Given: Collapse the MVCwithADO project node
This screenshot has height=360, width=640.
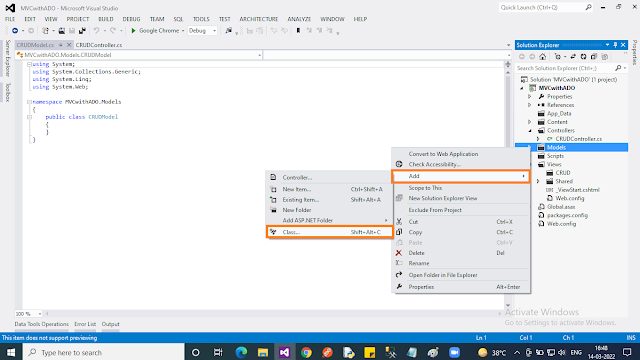Looking at the screenshot, I should [522, 88].
